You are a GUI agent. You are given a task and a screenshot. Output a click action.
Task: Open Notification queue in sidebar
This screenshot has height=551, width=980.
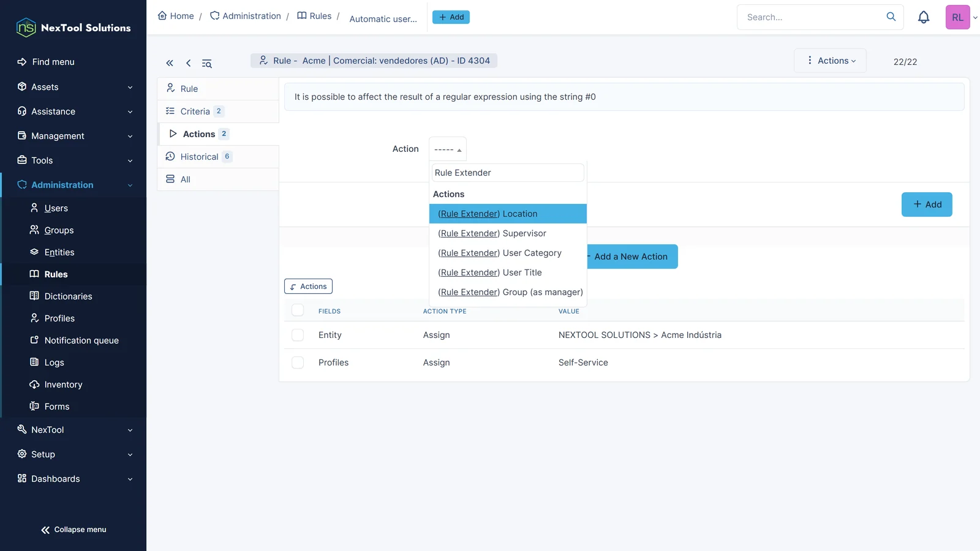[x=81, y=340]
